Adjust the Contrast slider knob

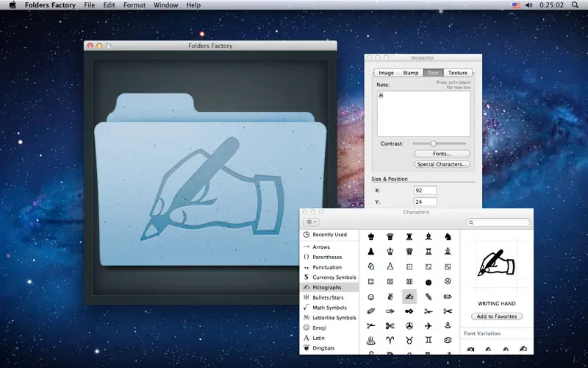click(433, 144)
